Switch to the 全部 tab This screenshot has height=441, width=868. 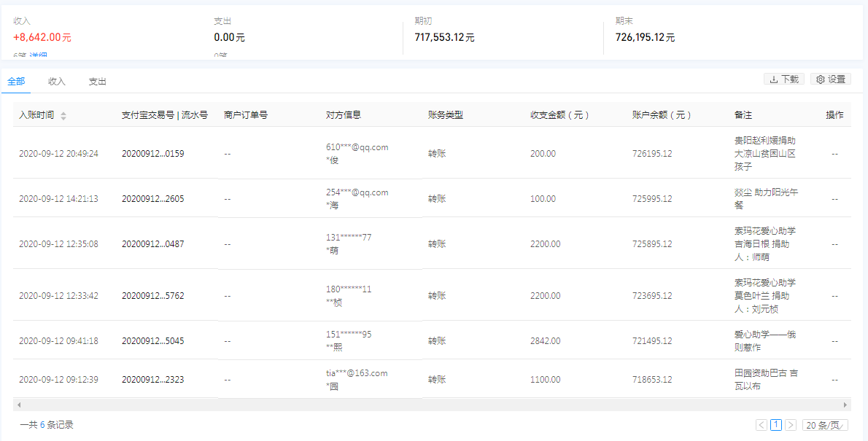(x=16, y=82)
